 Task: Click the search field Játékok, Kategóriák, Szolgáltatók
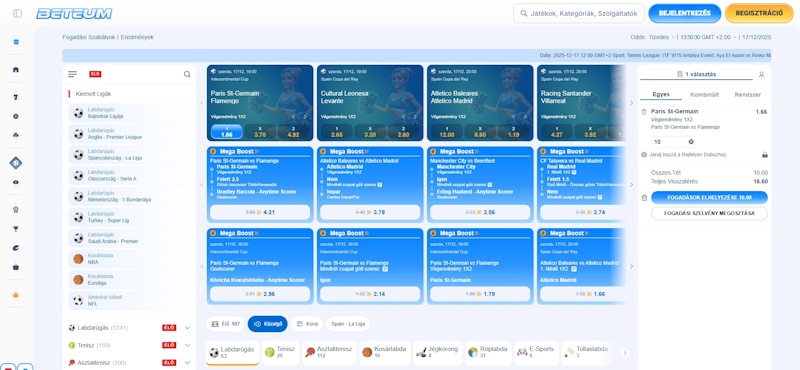coord(579,13)
